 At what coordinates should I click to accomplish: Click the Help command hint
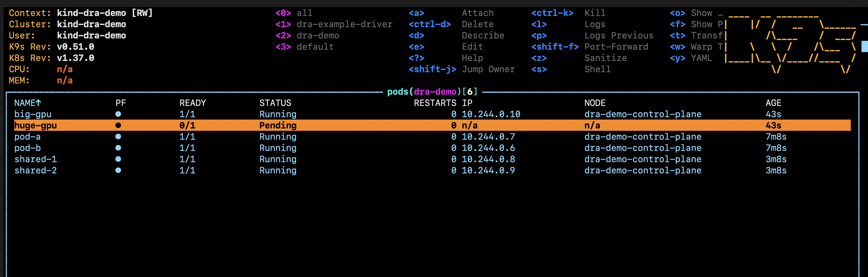tap(472, 58)
